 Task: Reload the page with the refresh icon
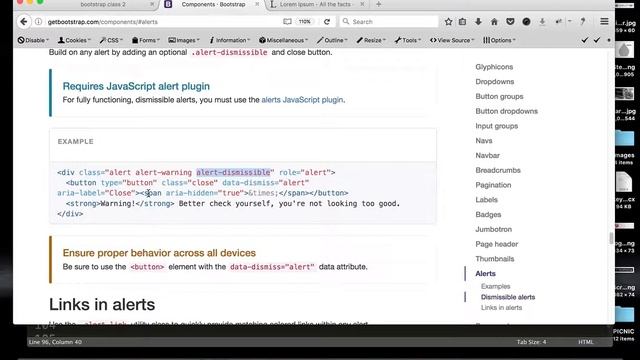click(327, 22)
